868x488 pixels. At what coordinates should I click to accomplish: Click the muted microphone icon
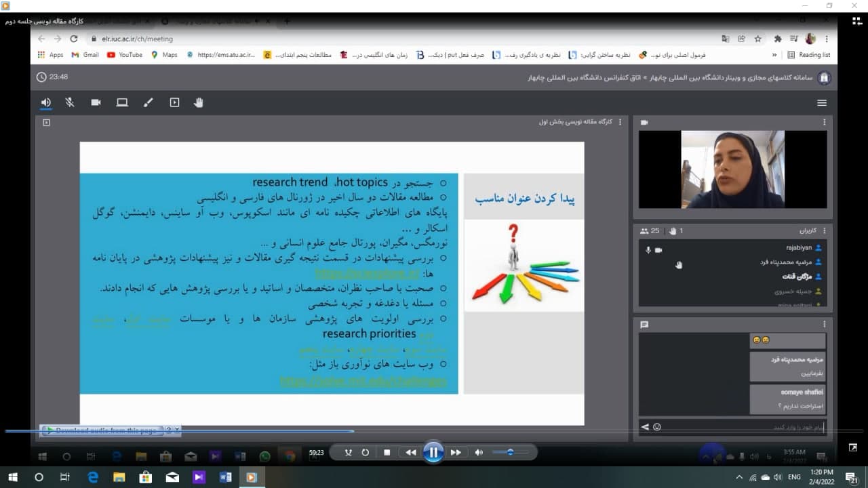[69, 102]
